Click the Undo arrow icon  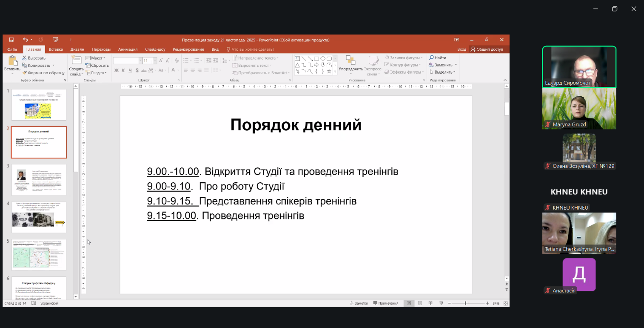pyautogui.click(x=26, y=40)
